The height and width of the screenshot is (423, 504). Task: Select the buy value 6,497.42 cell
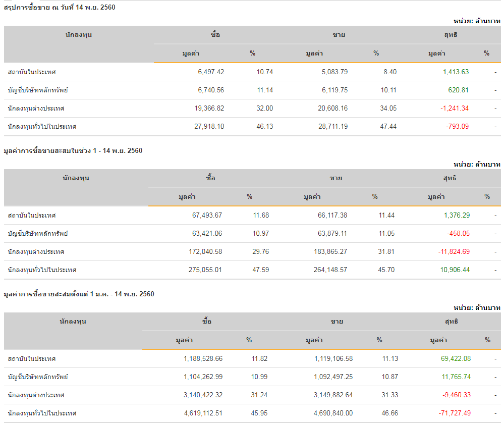(x=211, y=72)
